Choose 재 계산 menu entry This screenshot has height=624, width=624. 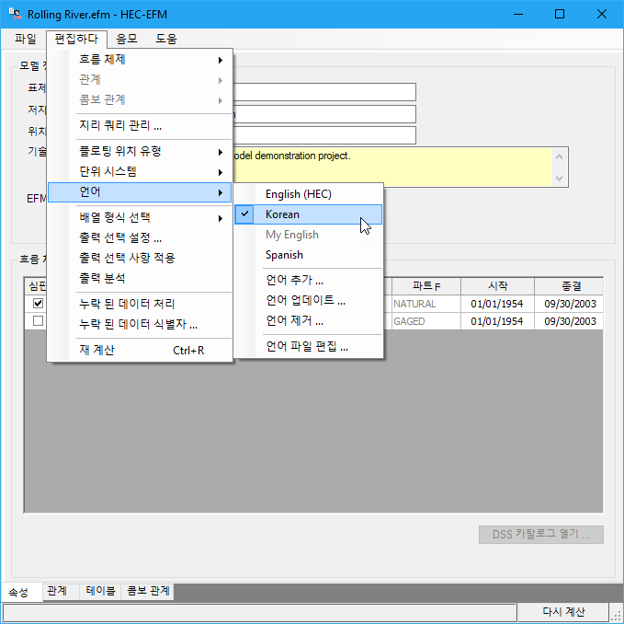tap(140, 350)
